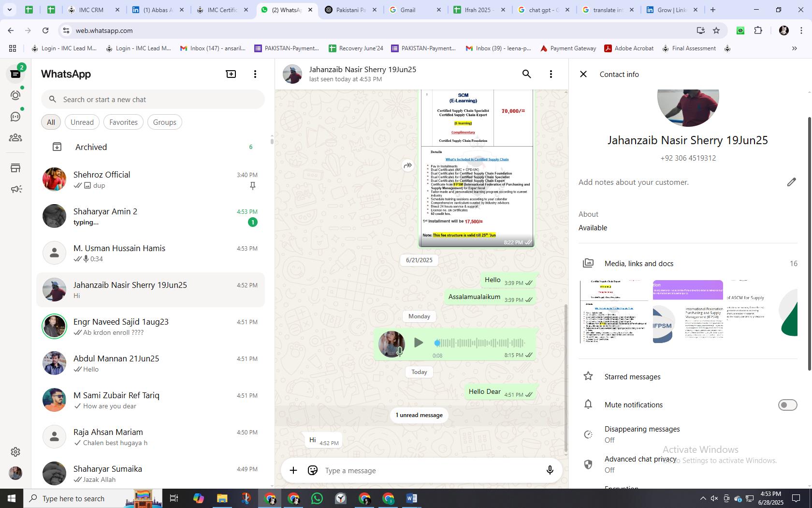Open File Explorer from the taskbar
Image resolution: width=812 pixels, height=508 pixels.
222,498
